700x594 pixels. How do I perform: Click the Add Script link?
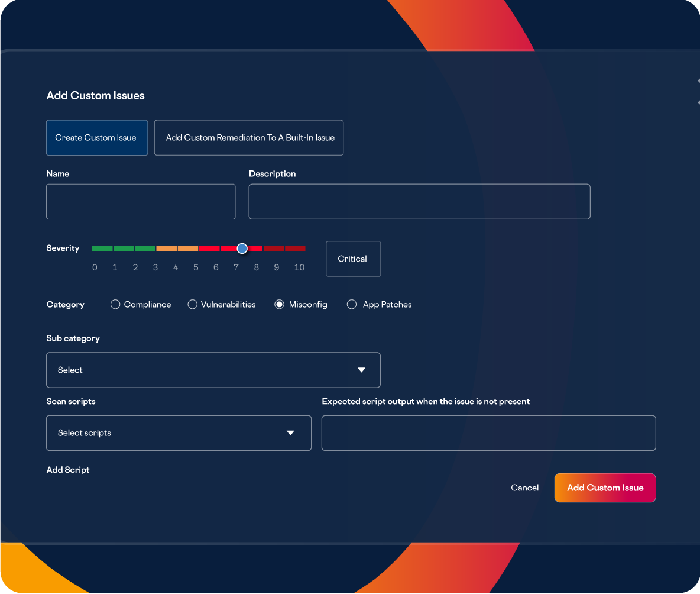click(68, 470)
